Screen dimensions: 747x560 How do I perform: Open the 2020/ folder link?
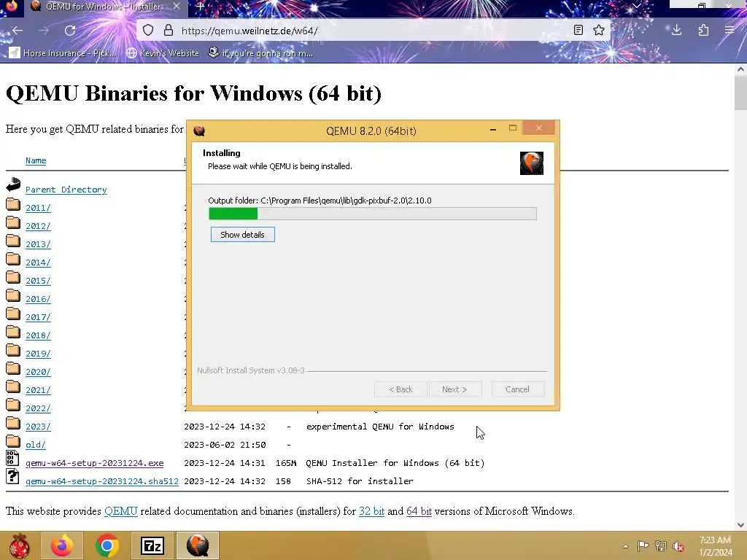point(38,372)
